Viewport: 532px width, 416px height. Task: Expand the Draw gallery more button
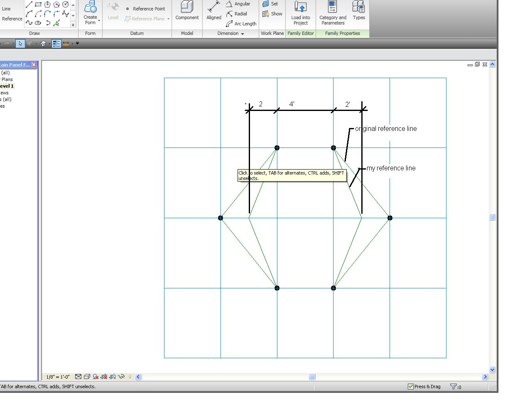[73, 25]
